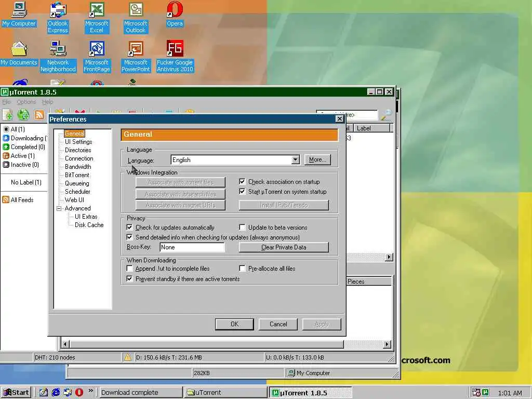Show the Inactive (0) torrents category
532x399 pixels.
click(21, 165)
